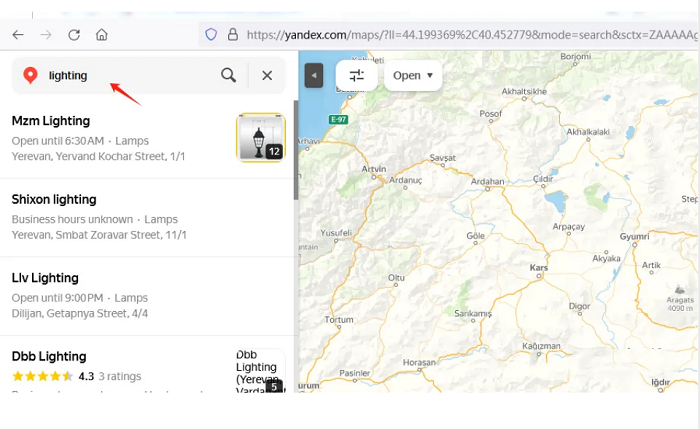The width and height of the screenshot is (700, 429).
Task: Click Open until 6:30 AM text
Action: 58,141
